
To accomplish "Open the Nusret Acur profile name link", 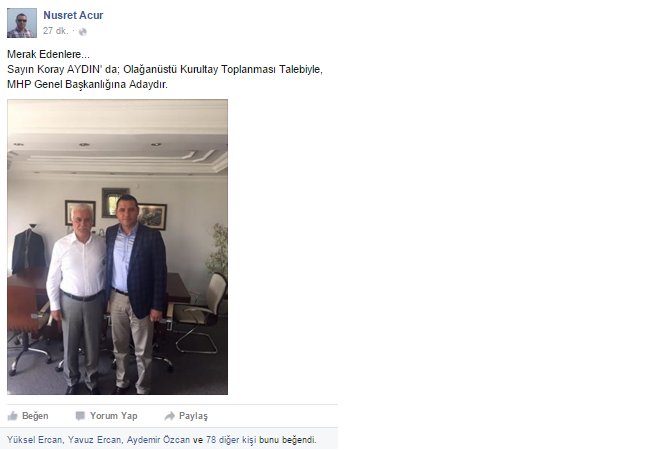I will [x=73, y=15].
